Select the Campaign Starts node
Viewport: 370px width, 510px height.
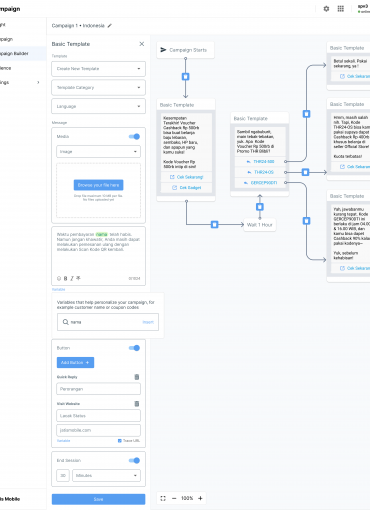point(185,50)
